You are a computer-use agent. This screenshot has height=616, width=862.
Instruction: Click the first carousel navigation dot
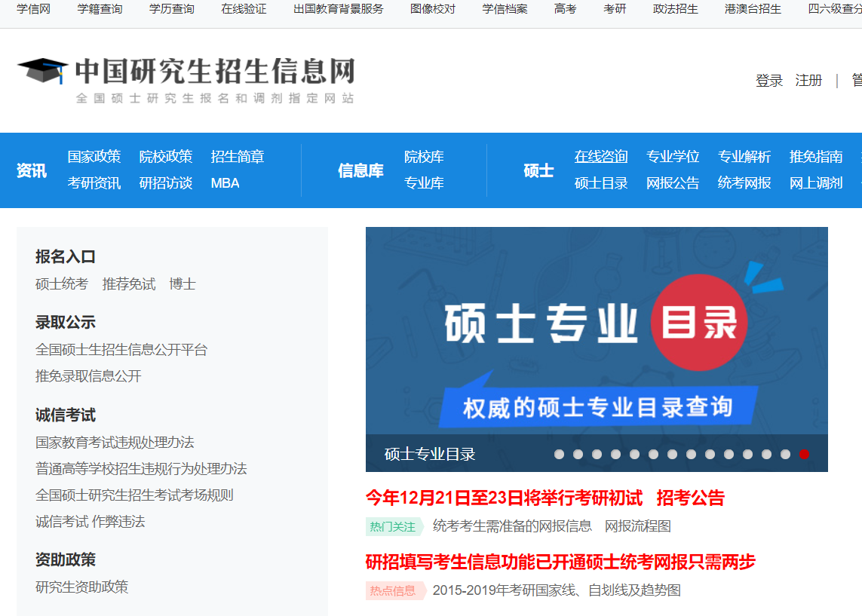(x=559, y=455)
